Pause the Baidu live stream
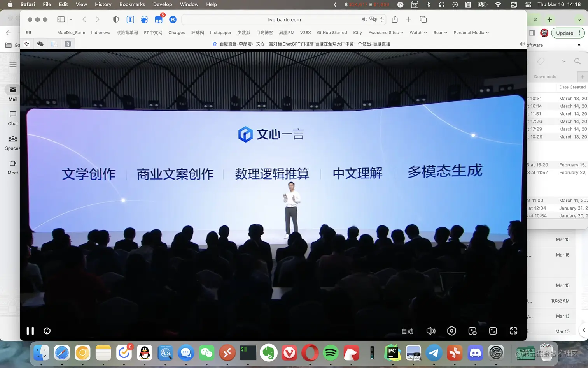This screenshot has width=588, height=368. 30,331
